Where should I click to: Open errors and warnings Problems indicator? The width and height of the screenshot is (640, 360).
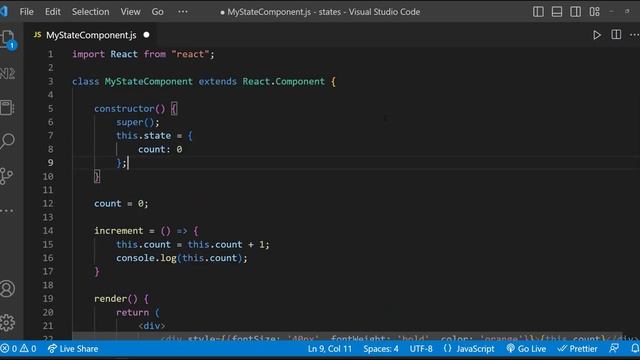point(18,349)
